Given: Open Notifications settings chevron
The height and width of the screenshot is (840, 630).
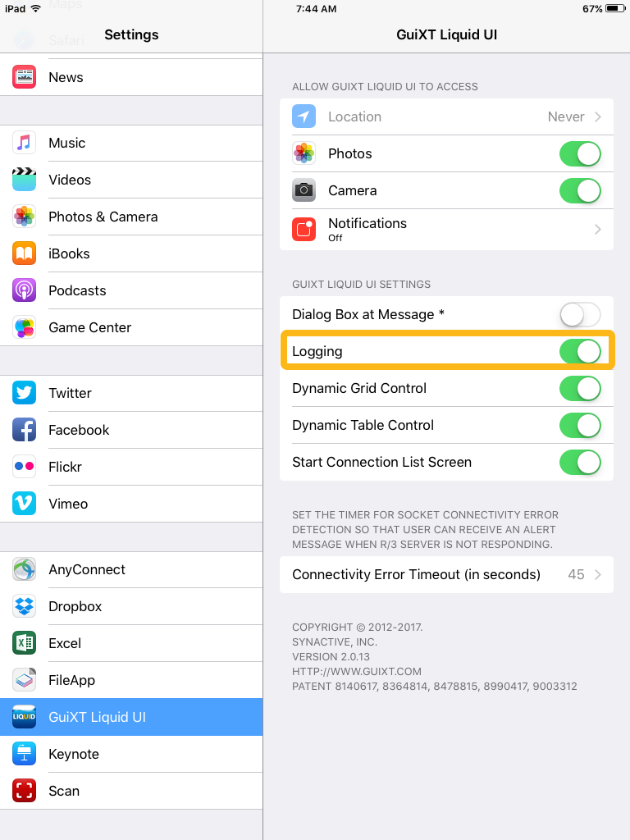Looking at the screenshot, I should point(598,230).
